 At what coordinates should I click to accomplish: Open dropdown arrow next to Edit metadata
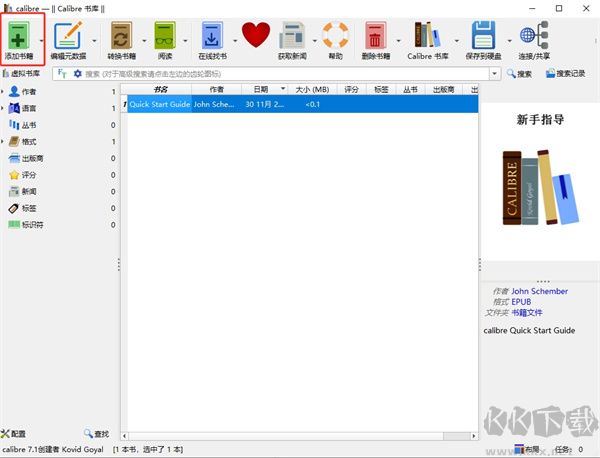click(x=94, y=40)
